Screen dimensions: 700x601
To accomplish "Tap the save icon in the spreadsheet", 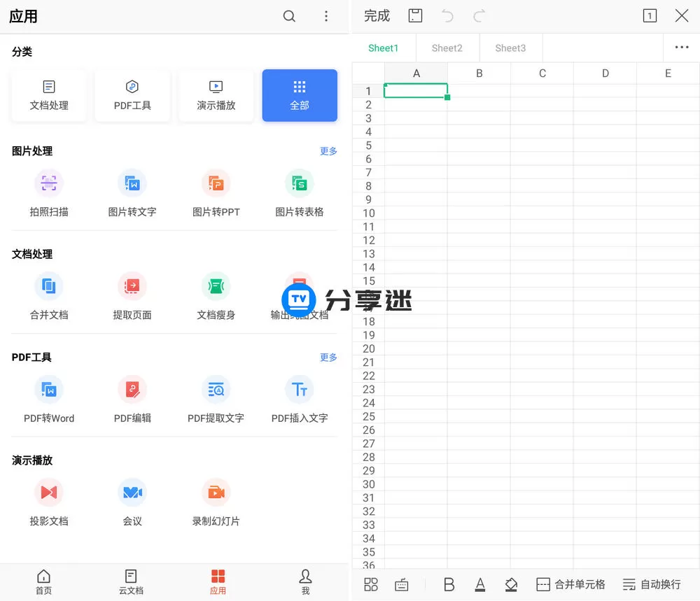I will point(415,15).
